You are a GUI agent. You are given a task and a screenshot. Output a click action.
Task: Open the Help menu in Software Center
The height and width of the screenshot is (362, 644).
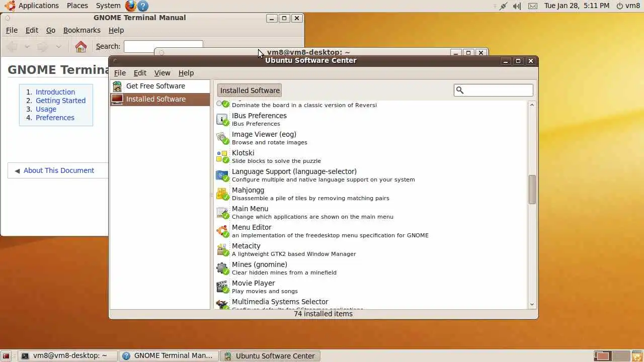click(186, 73)
